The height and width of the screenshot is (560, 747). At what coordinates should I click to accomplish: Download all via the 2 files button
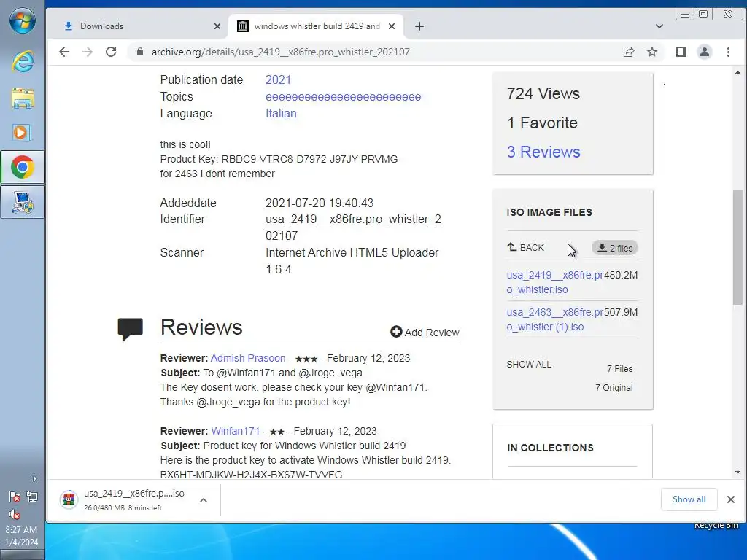[615, 248]
